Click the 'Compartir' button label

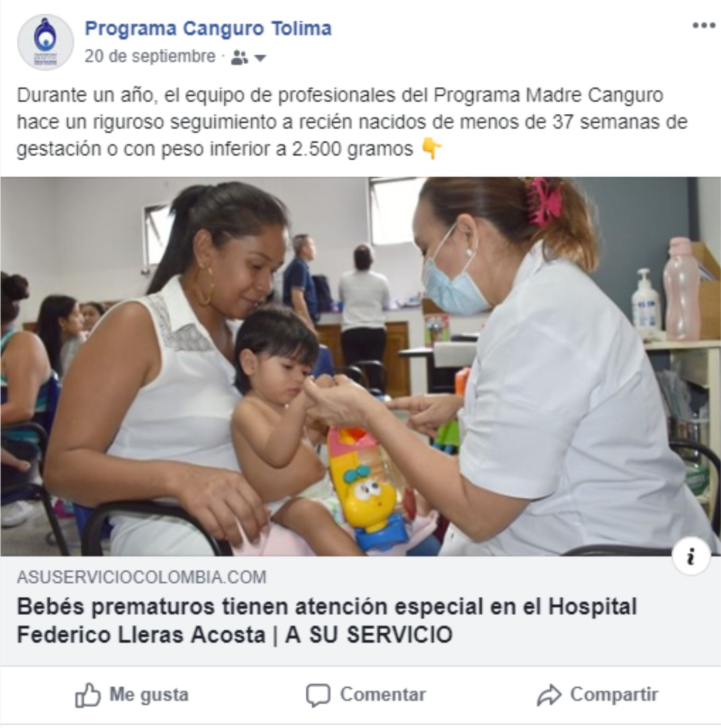pyautogui.click(x=614, y=695)
